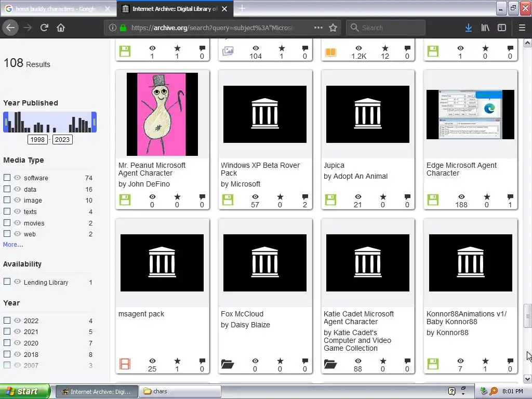Viewport: 532px width, 399px height.
Task: Check the texts media type filter
Action: point(7,211)
